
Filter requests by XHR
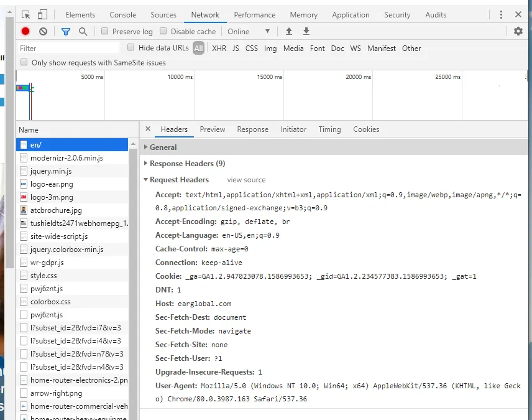point(219,49)
